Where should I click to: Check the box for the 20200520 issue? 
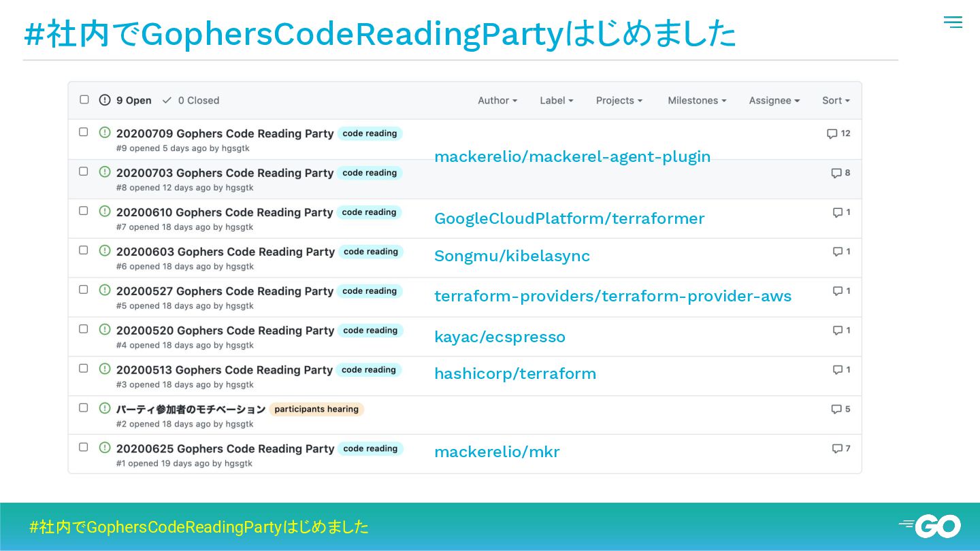pyautogui.click(x=84, y=329)
